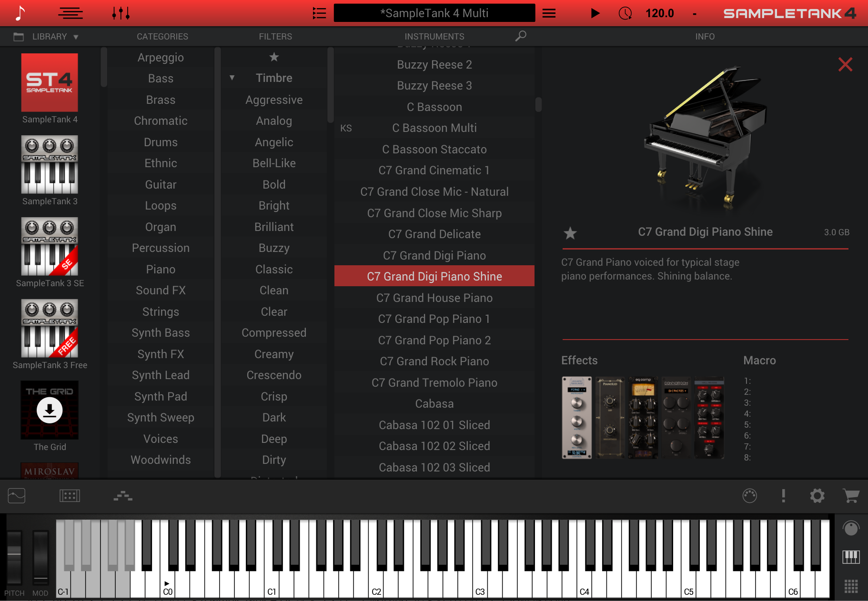The width and height of the screenshot is (868, 601).
Task: Click the knob icon right of keyboard
Action: [851, 528]
